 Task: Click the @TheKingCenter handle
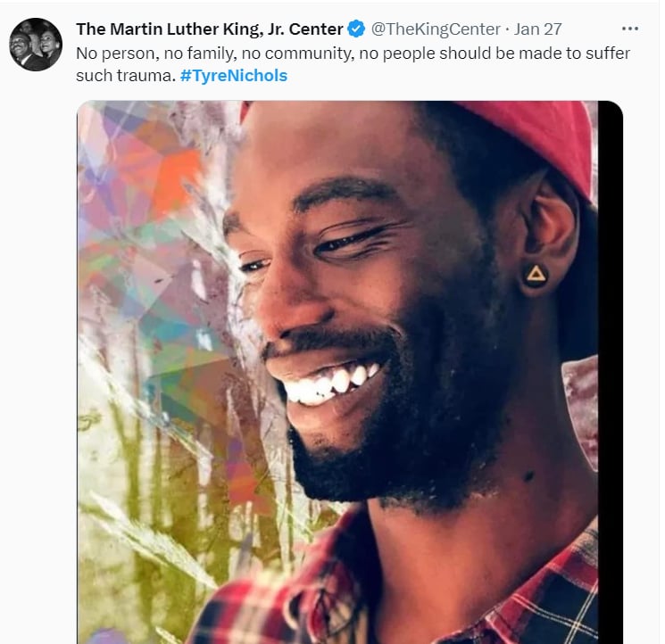pyautogui.click(x=436, y=29)
